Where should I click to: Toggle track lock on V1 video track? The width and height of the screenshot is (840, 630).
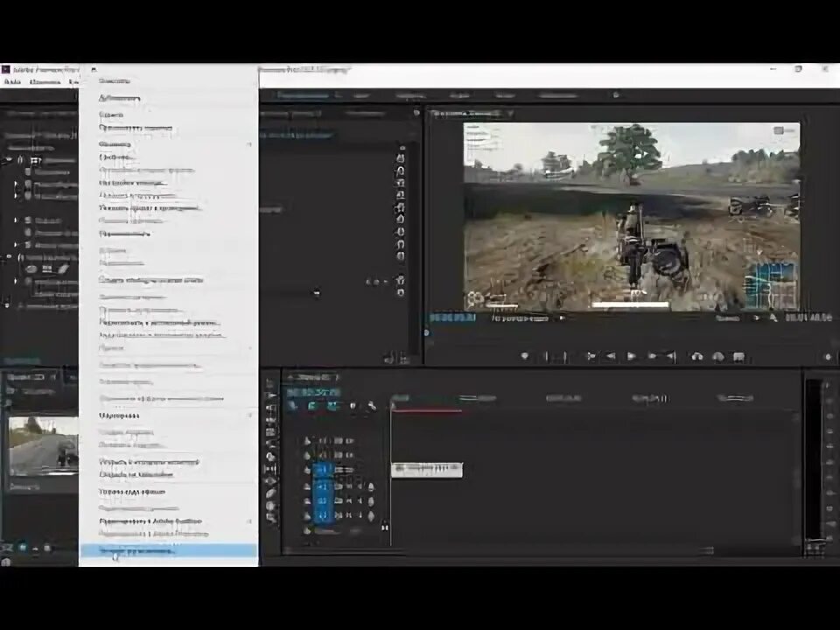(x=307, y=470)
